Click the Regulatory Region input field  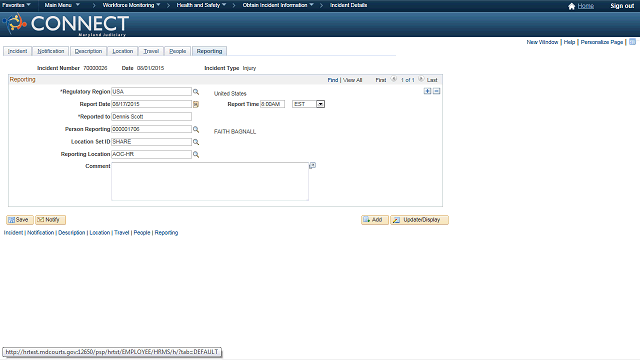click(151, 92)
